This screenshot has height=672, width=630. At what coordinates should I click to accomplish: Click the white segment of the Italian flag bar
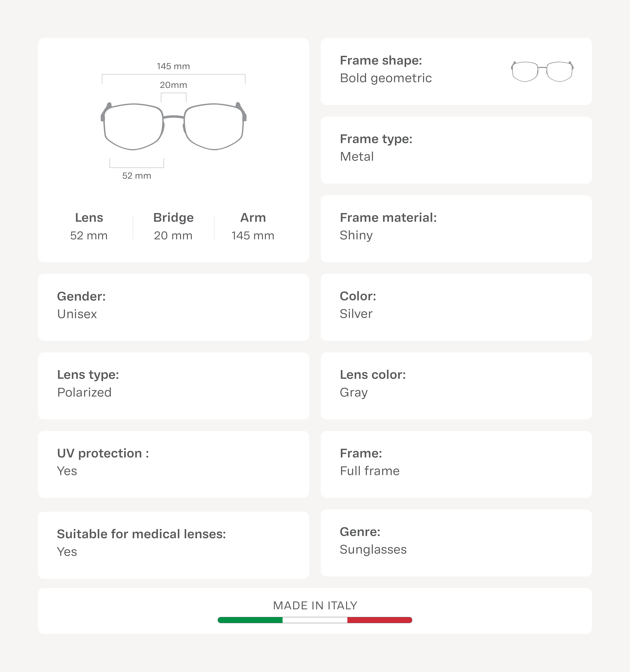(x=315, y=620)
